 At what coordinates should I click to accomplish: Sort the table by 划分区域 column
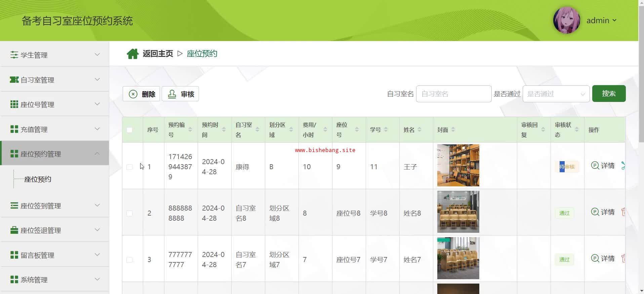pyautogui.click(x=291, y=130)
